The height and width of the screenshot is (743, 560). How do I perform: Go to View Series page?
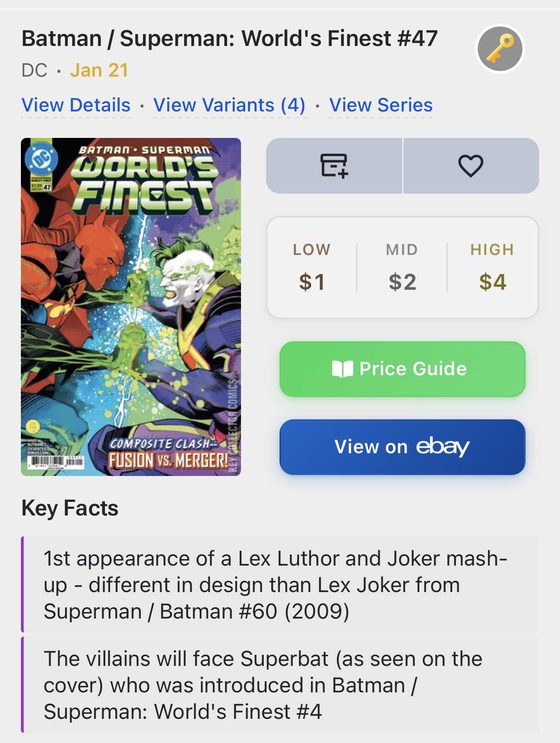coord(381,105)
